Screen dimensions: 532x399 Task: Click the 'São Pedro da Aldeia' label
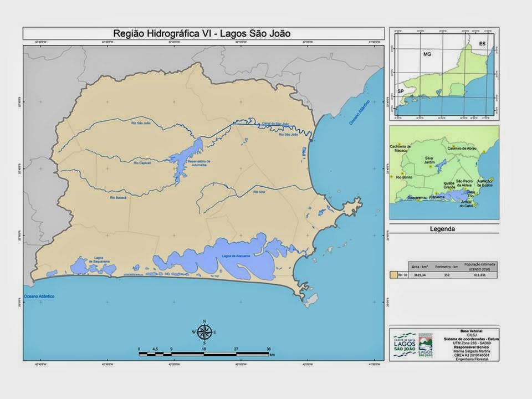464,183
